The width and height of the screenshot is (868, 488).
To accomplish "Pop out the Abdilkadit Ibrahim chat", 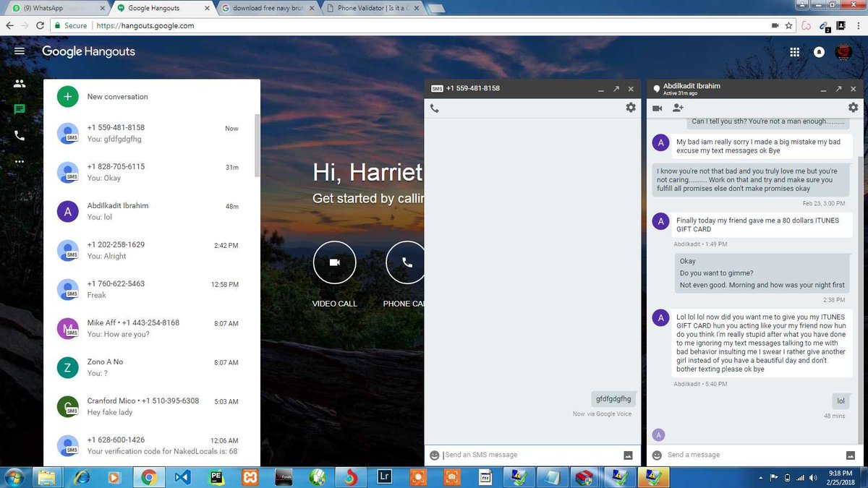I will coord(838,89).
